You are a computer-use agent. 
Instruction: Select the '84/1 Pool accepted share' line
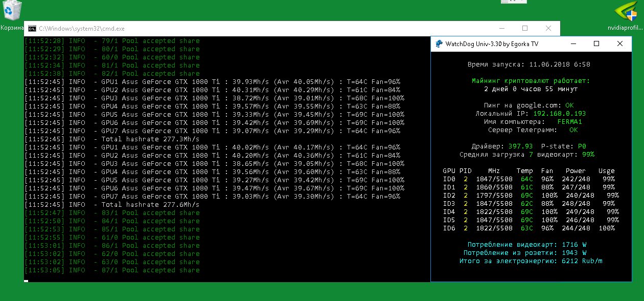pyautogui.click(x=112, y=221)
